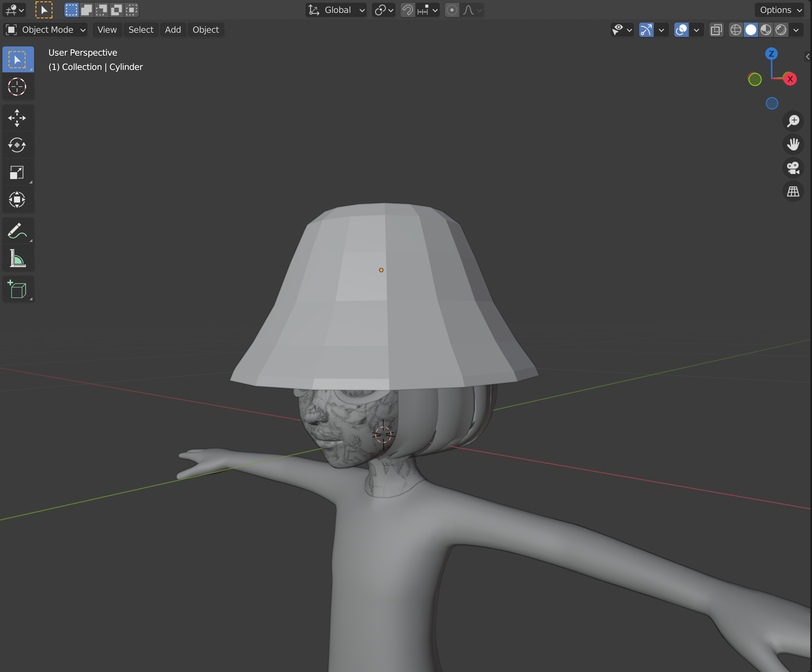Choose the Rotate tool
Image resolution: width=812 pixels, height=672 pixels.
click(x=18, y=145)
